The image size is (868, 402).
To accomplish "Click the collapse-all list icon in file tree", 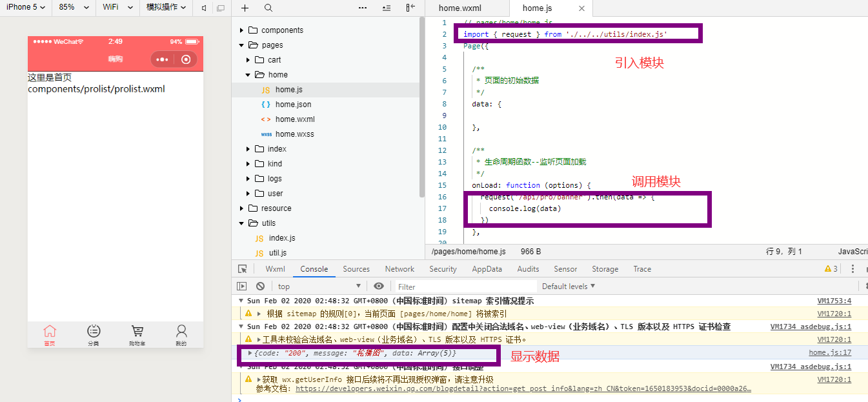I will (387, 8).
